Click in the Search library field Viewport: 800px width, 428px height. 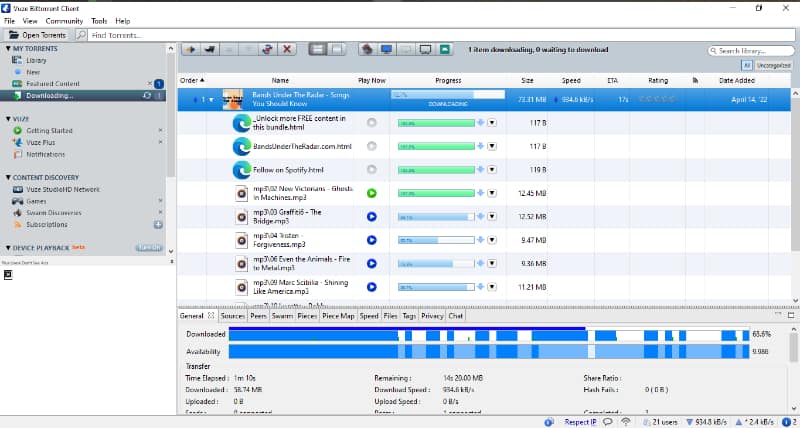(x=751, y=51)
